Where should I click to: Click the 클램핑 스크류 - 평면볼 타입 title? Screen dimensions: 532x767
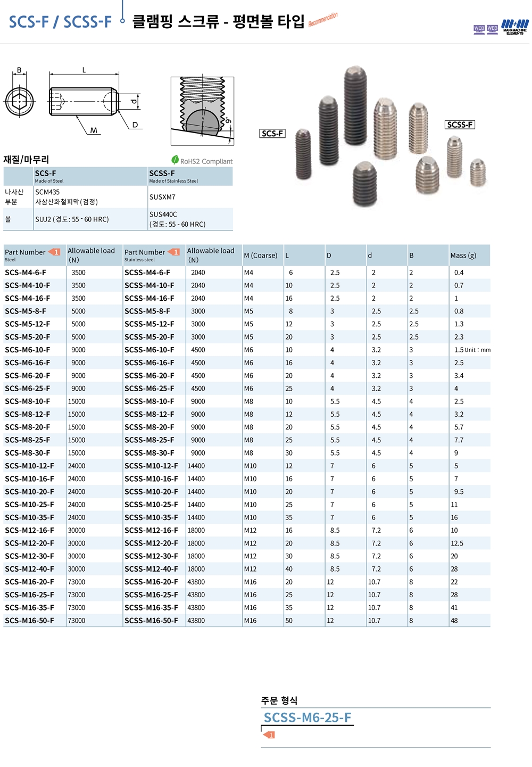click(219, 21)
